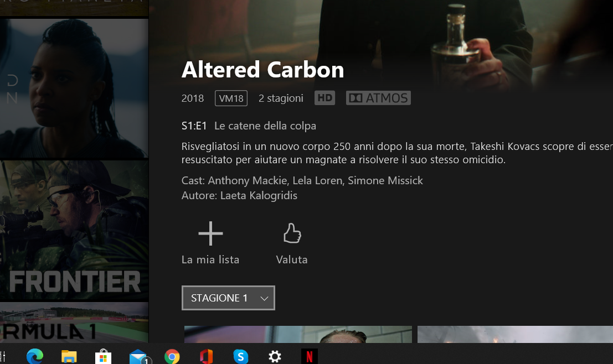The width and height of the screenshot is (613, 364).
Task: Open the Office app in the taskbar
Action: [x=207, y=357]
